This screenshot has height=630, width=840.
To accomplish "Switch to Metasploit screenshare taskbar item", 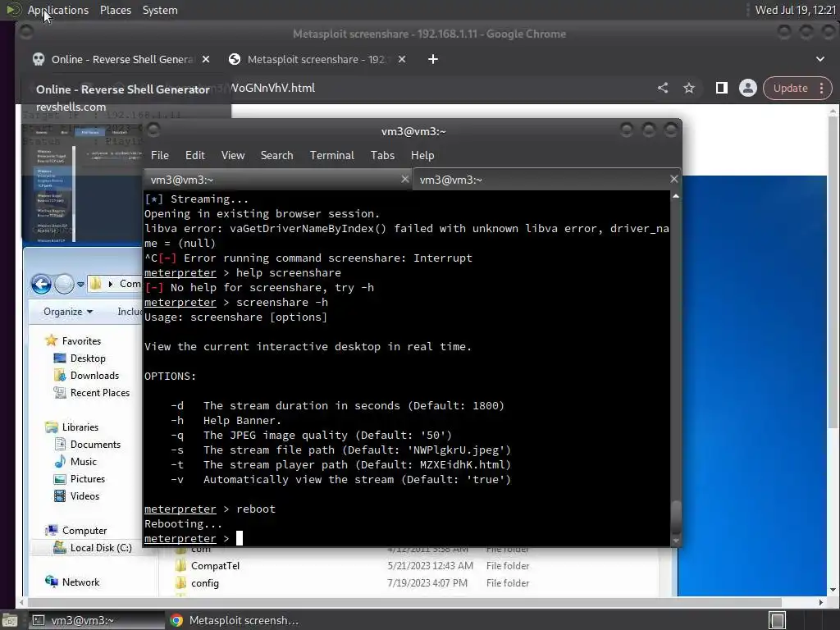I will pyautogui.click(x=234, y=620).
